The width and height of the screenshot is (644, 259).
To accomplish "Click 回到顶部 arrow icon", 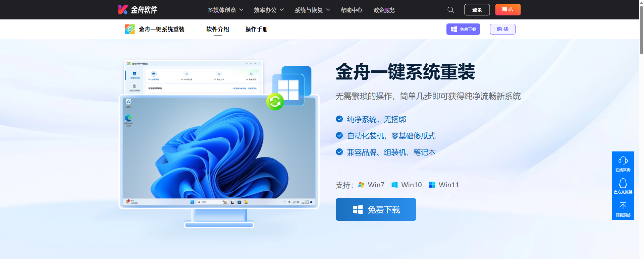I will (x=623, y=206).
